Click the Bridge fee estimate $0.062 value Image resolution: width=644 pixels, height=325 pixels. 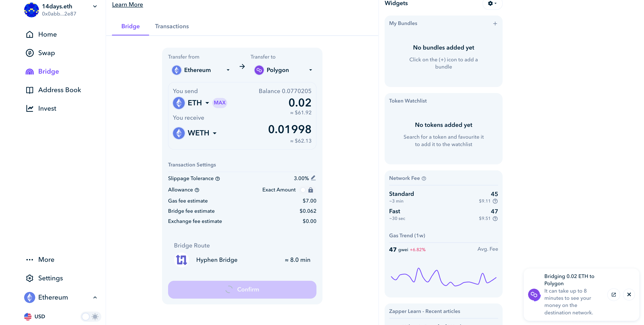308,211
